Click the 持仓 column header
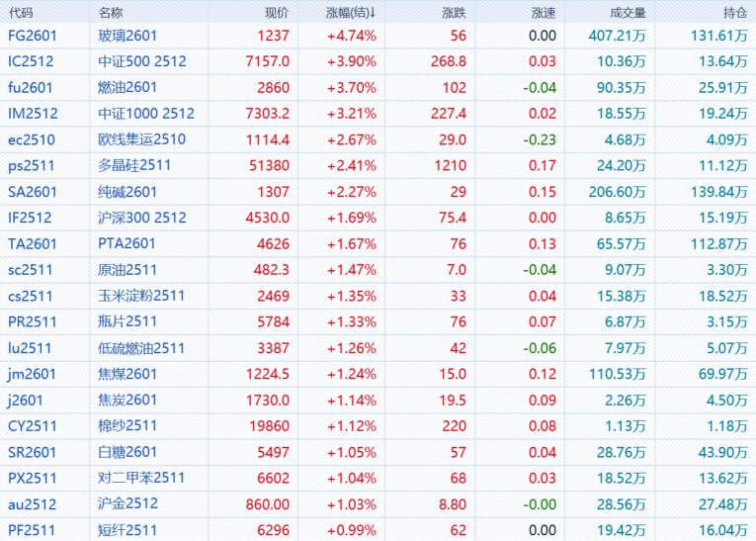Viewport: 756px width, 541px height. click(734, 13)
